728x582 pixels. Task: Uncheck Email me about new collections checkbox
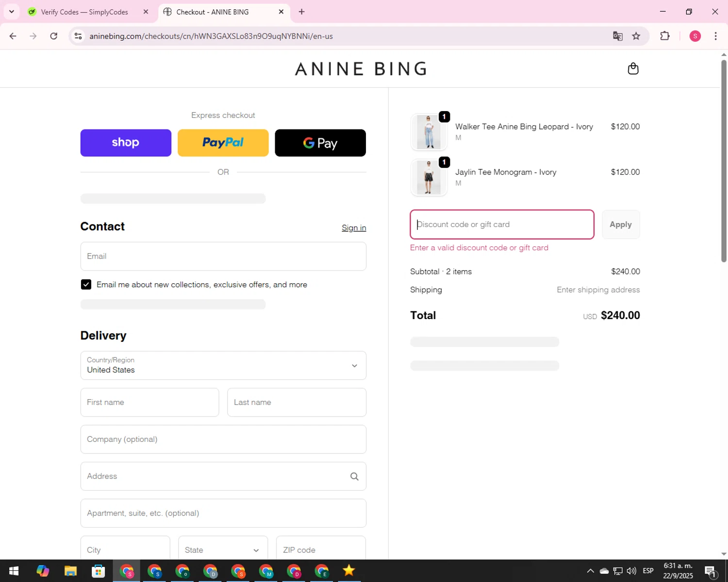tap(86, 285)
